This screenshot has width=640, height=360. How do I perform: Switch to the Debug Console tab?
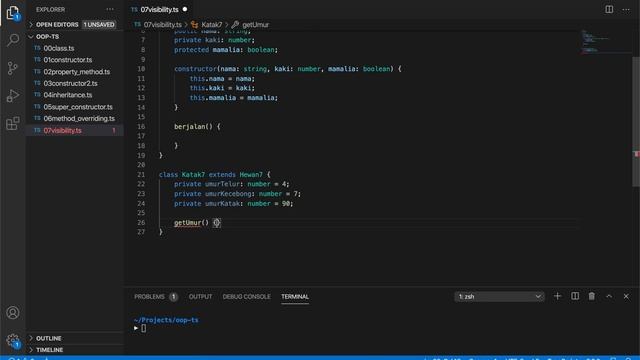click(x=247, y=297)
